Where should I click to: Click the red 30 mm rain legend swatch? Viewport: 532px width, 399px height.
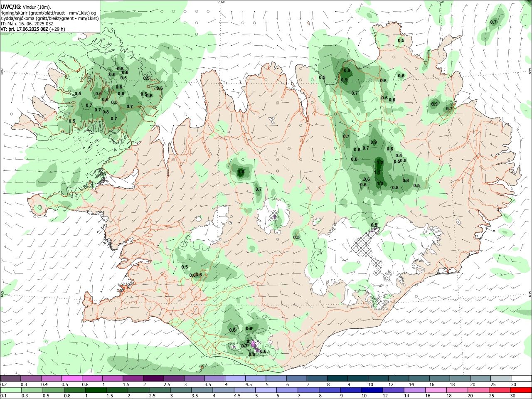521,390
